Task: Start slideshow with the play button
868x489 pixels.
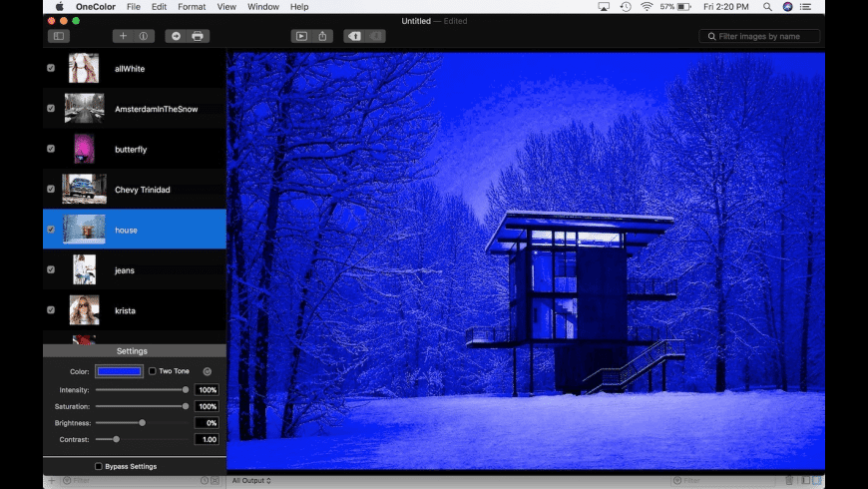Action: click(x=301, y=36)
